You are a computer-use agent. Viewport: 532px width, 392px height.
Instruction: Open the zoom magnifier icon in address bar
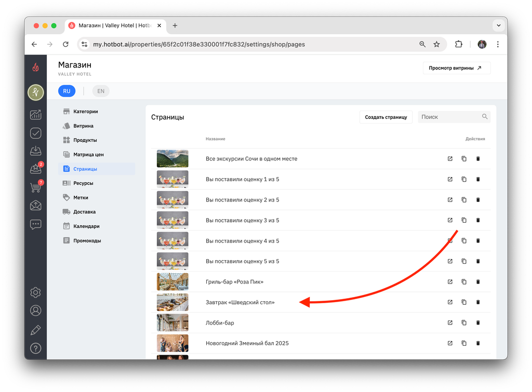click(422, 44)
